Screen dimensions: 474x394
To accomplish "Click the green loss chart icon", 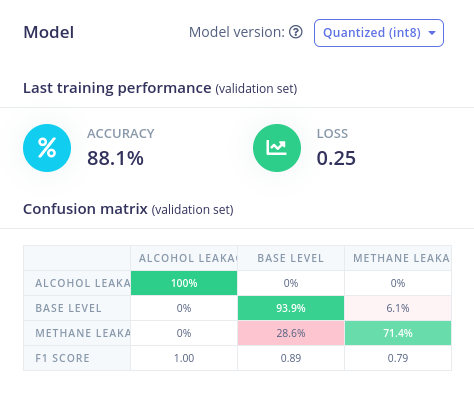I will pyautogui.click(x=277, y=148).
